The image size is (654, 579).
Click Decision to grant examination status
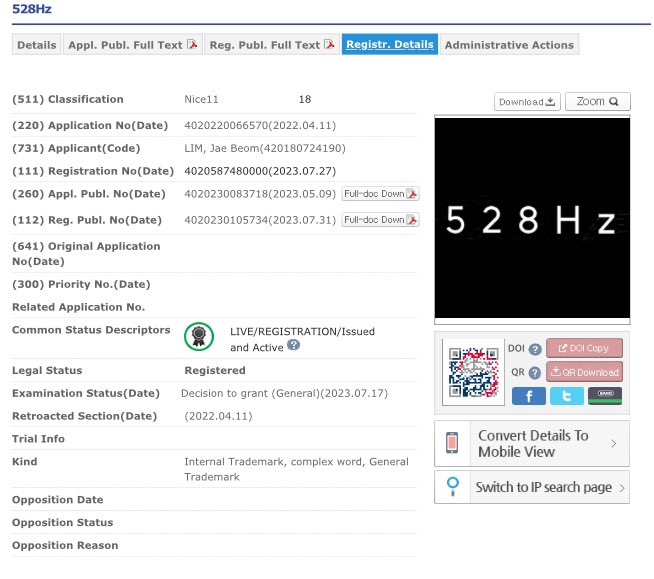[x=284, y=393]
